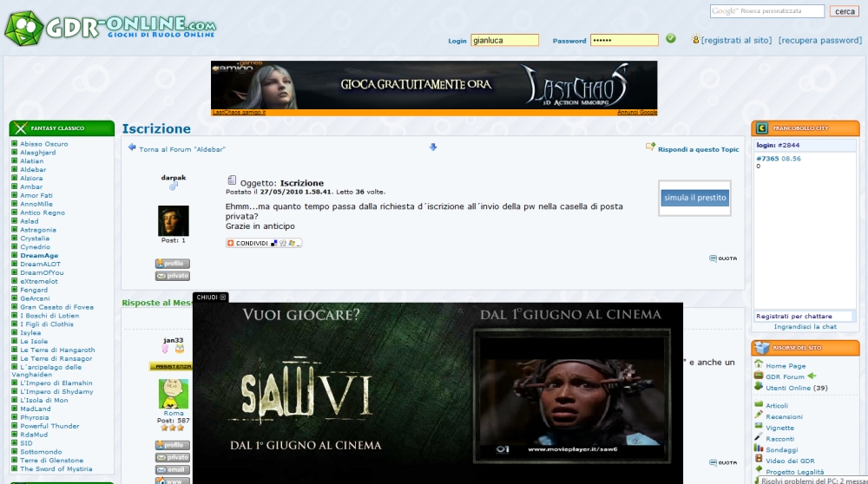This screenshot has width=868, height=484.
Task: Close the Saw VI ad with CHIUDI
Action: coord(211,297)
